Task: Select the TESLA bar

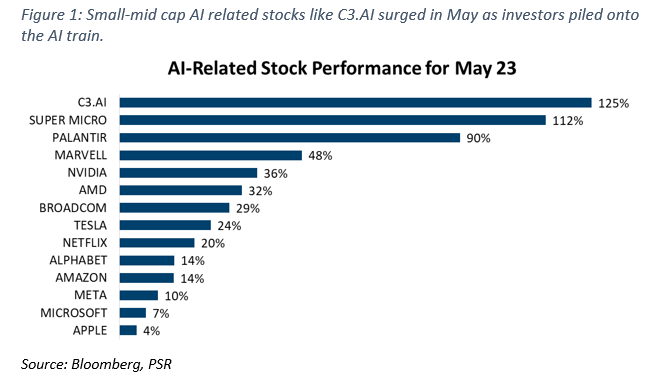Action: tap(165, 225)
